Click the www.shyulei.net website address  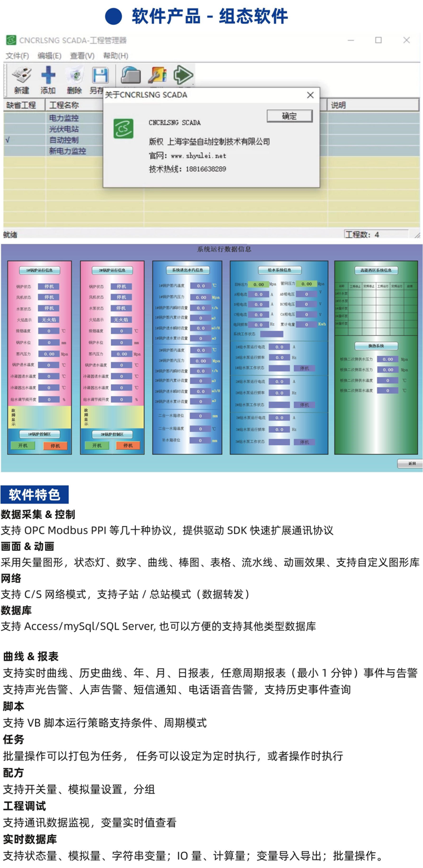(x=198, y=156)
